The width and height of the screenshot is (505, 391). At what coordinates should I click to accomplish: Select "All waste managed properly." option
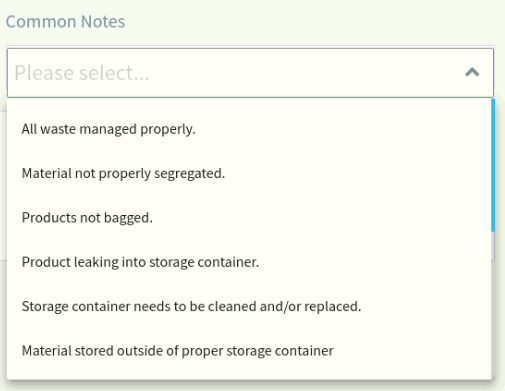click(249, 129)
